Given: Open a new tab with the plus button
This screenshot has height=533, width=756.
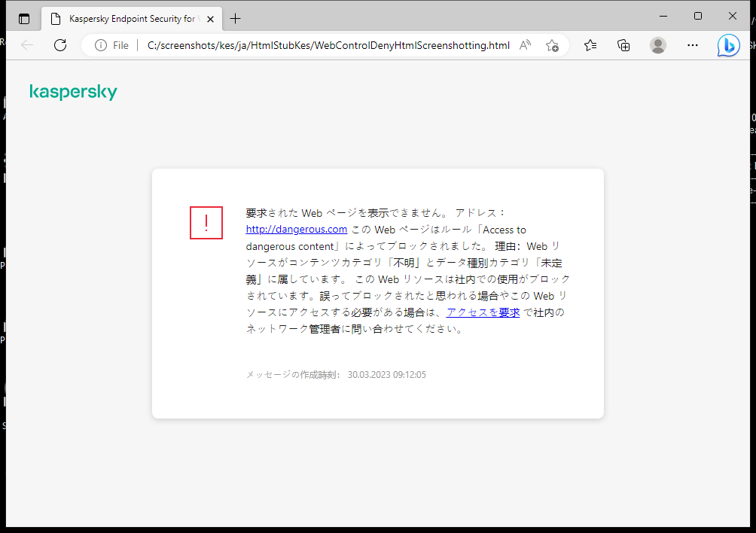Looking at the screenshot, I should click(234, 18).
